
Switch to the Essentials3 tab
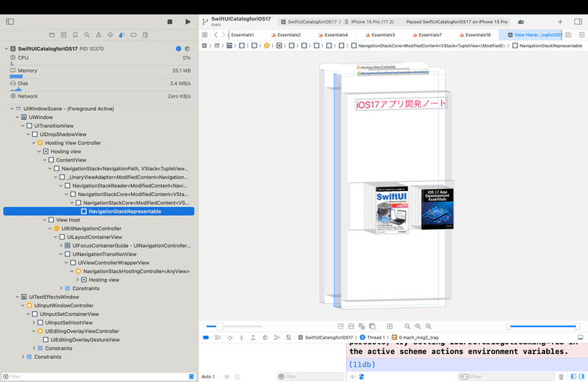tap(380, 35)
